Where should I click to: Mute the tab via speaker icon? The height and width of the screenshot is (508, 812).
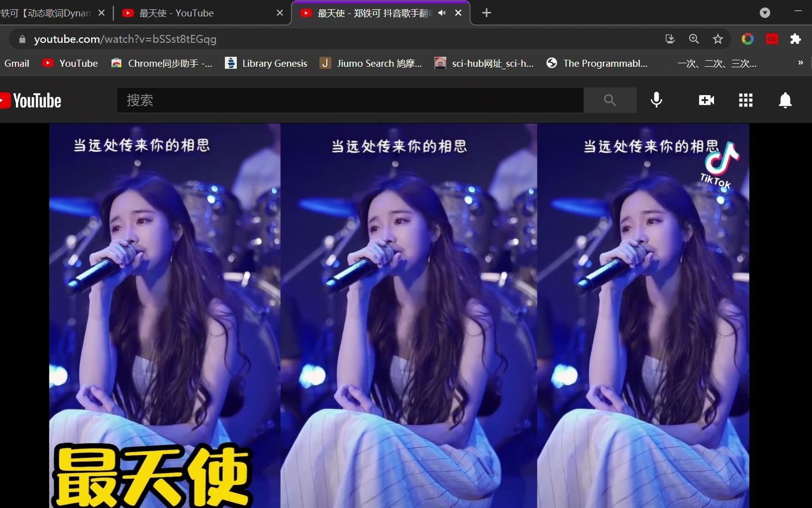coord(442,13)
